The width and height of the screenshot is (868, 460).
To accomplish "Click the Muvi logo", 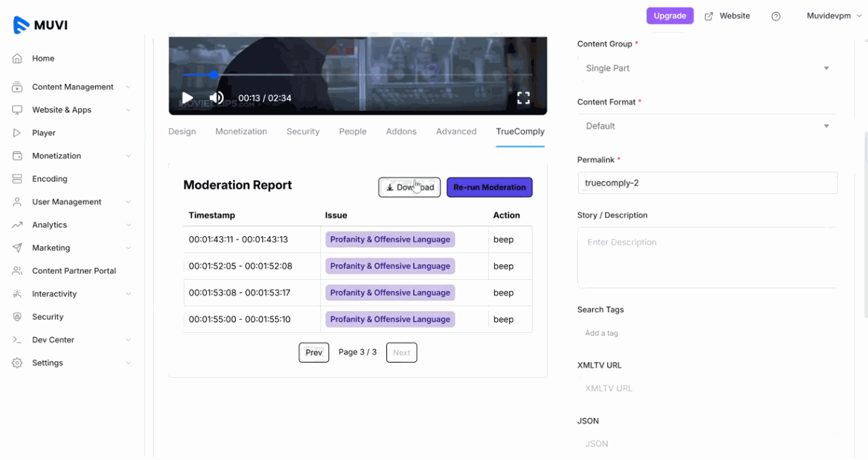I will point(41,26).
